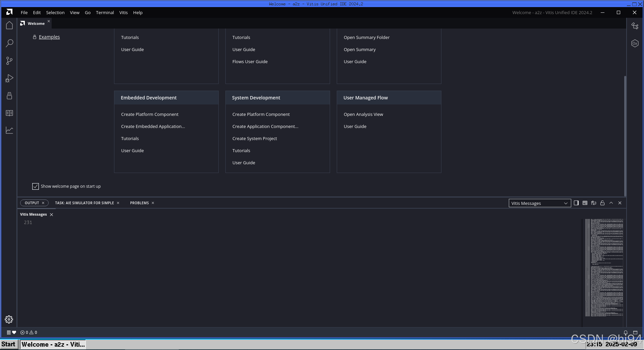Screen dimensions: 644x350
Task: Click the AMD logo in the menu bar
Action: [x=9, y=12]
